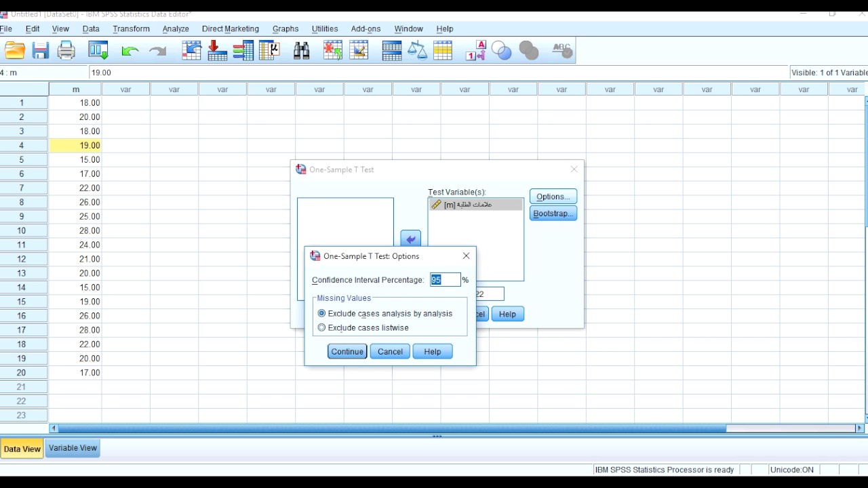The width and height of the screenshot is (868, 488).
Task: Select Exclude cases listwise option
Action: [x=363, y=327]
